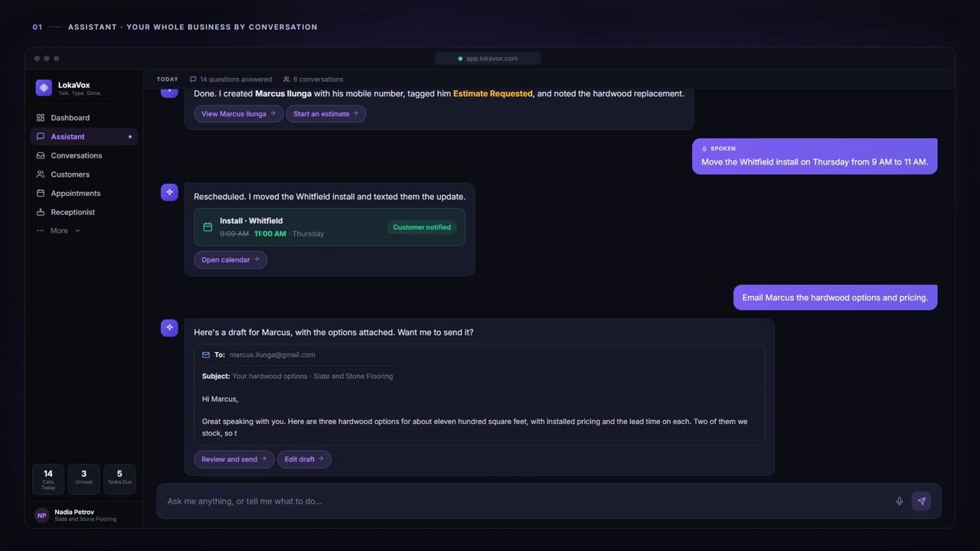Click the envelope icon next to To:

[206, 355]
